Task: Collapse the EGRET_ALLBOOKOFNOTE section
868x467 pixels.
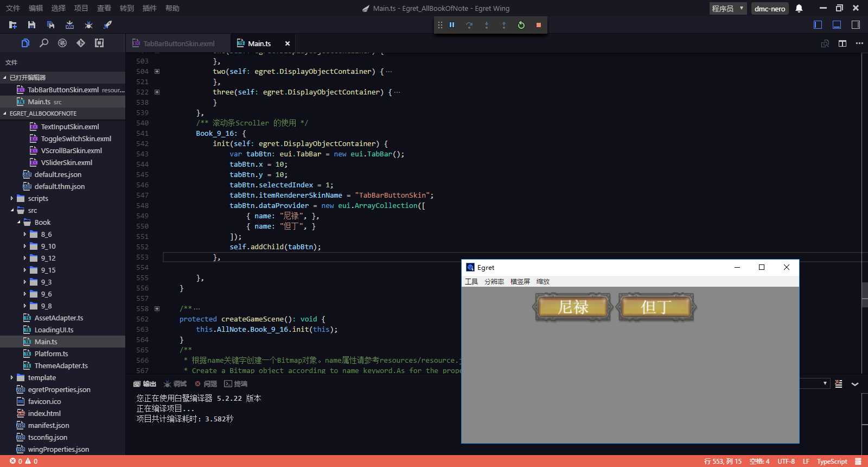Action: (62, 113)
